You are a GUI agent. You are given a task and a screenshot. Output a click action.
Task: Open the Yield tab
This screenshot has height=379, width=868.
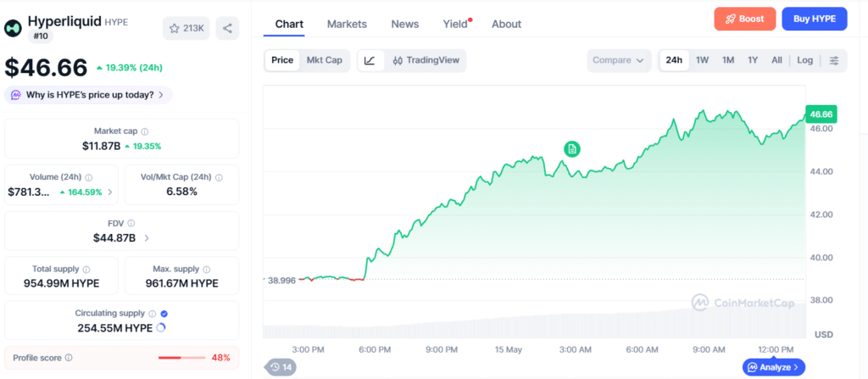455,25
